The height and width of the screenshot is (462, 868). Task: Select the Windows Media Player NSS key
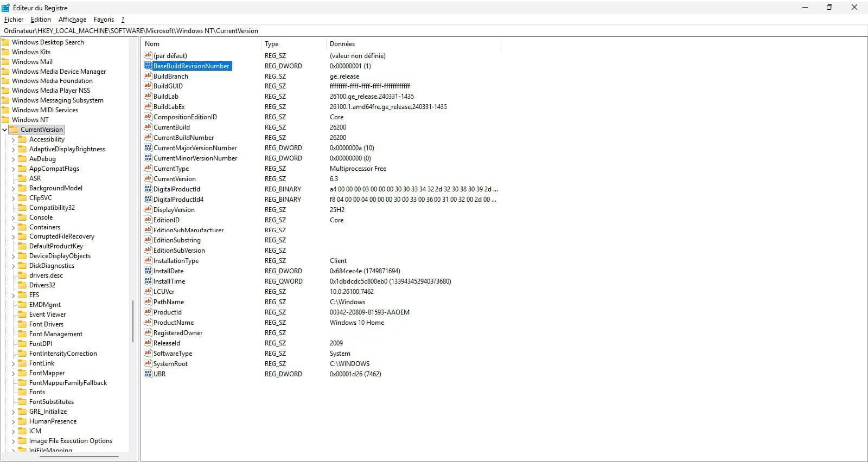click(x=51, y=91)
